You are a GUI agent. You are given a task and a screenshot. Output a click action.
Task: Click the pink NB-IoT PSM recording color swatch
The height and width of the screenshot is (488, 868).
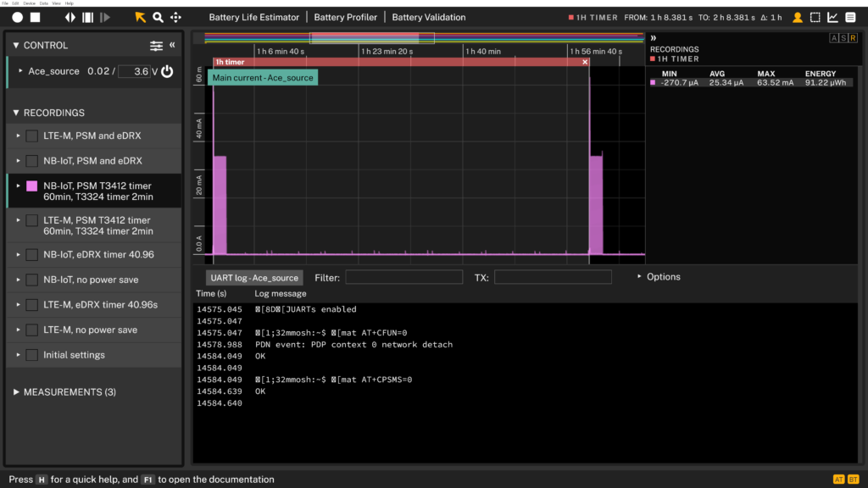coord(31,186)
